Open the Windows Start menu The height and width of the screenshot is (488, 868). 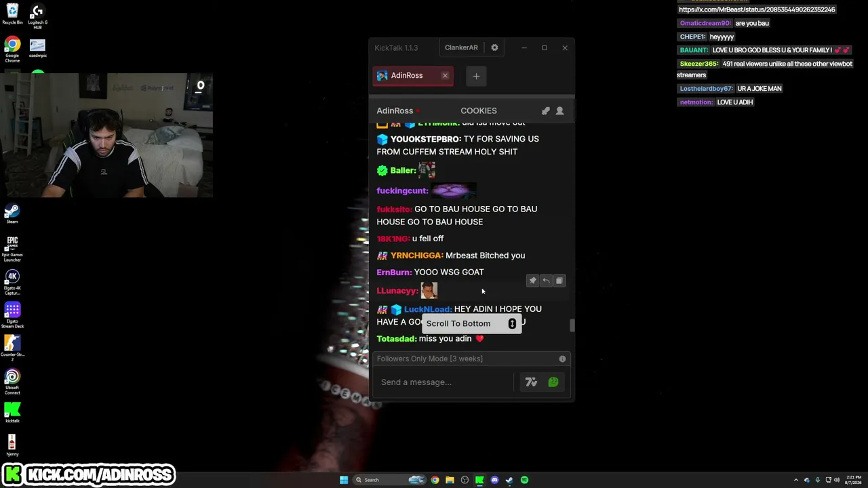344,480
